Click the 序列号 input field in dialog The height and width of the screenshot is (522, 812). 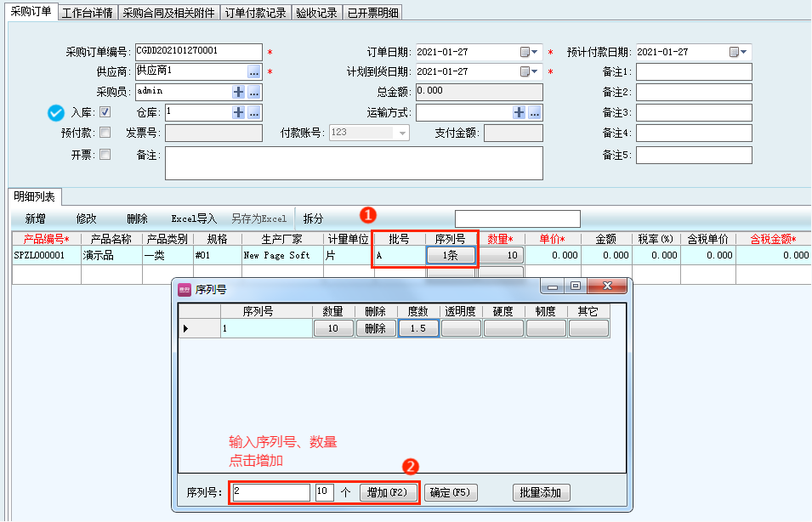(x=270, y=493)
